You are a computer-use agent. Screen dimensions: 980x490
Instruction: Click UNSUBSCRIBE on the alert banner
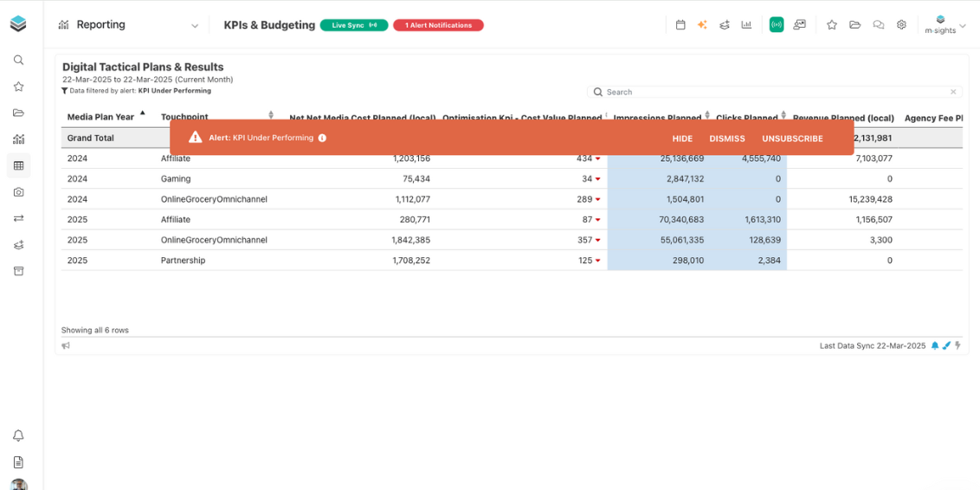(x=792, y=139)
